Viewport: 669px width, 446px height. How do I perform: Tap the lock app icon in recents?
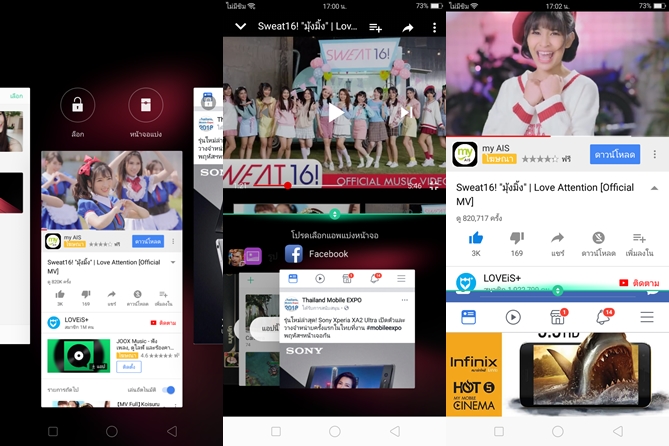(x=78, y=105)
